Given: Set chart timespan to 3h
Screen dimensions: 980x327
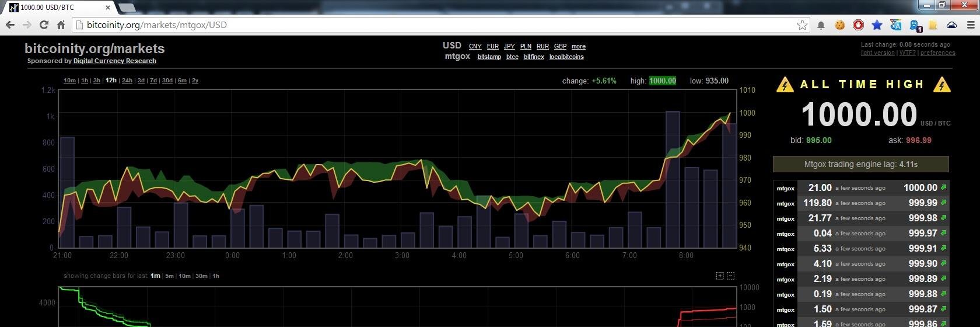Looking at the screenshot, I should [x=97, y=81].
